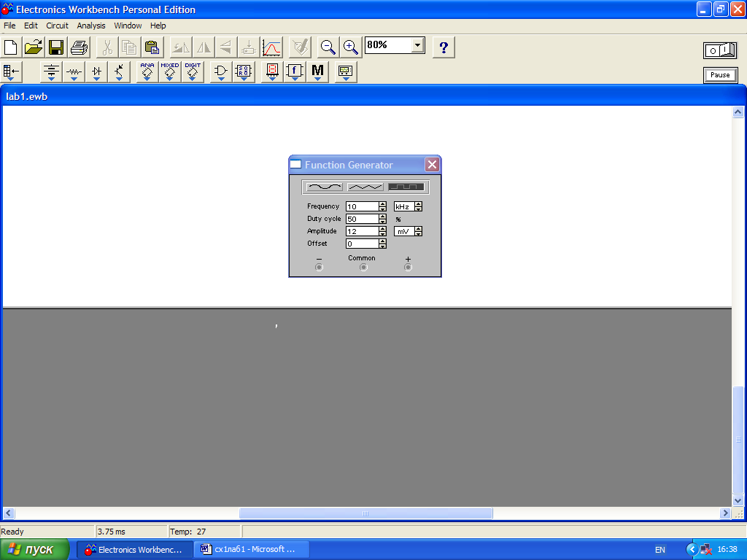Flip vertical component icon

pos(226,47)
